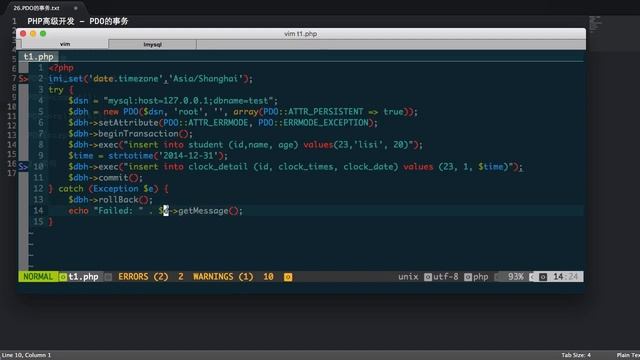
Task: Click PDO::ERRMODE_EXCEPTION on line 6
Action: pyautogui.click(x=313, y=123)
